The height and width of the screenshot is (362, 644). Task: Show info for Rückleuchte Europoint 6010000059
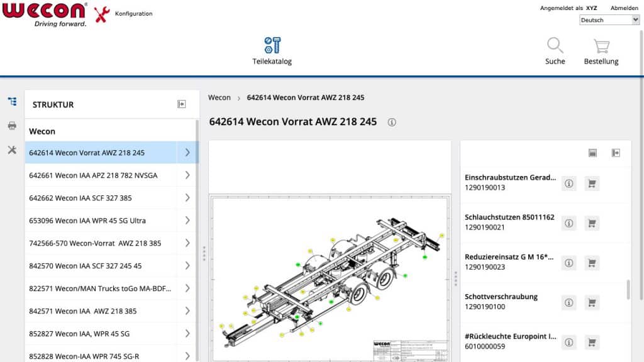click(569, 343)
